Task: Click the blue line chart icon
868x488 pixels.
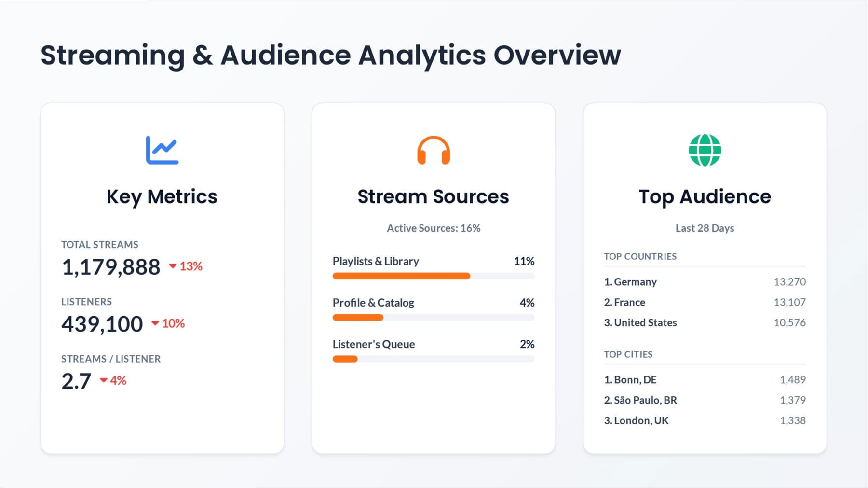Action: point(162,150)
